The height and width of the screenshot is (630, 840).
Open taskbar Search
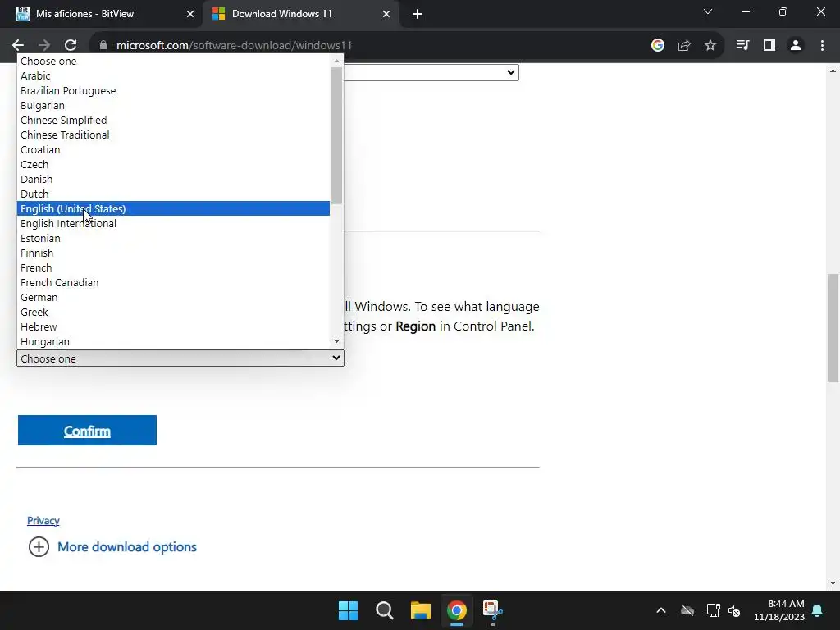(384, 610)
